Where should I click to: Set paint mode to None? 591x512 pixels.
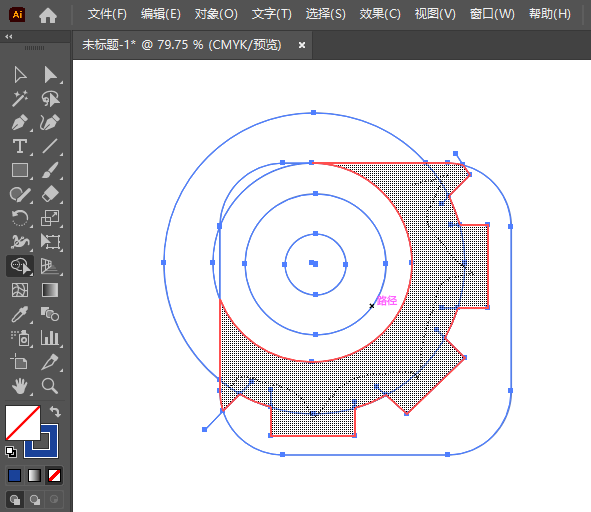pos(54,475)
